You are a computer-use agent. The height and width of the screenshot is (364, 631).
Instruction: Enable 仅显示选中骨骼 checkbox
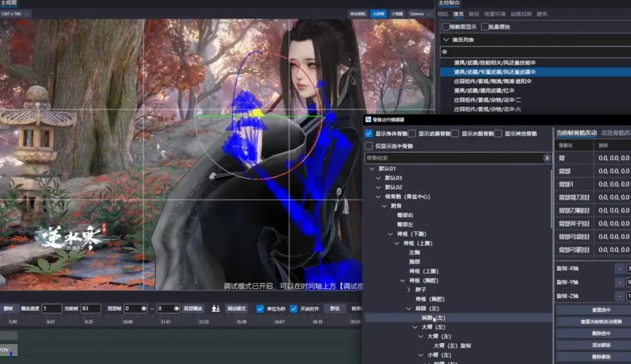pyautogui.click(x=369, y=146)
